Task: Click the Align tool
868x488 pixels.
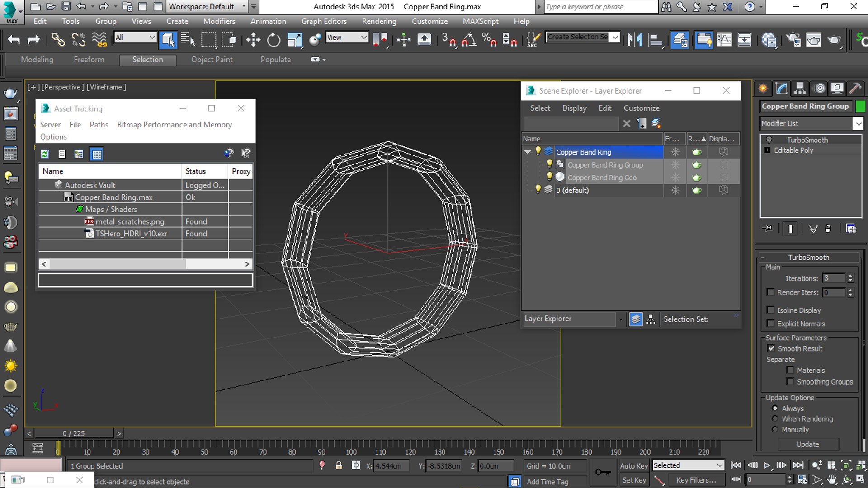Action: click(655, 40)
